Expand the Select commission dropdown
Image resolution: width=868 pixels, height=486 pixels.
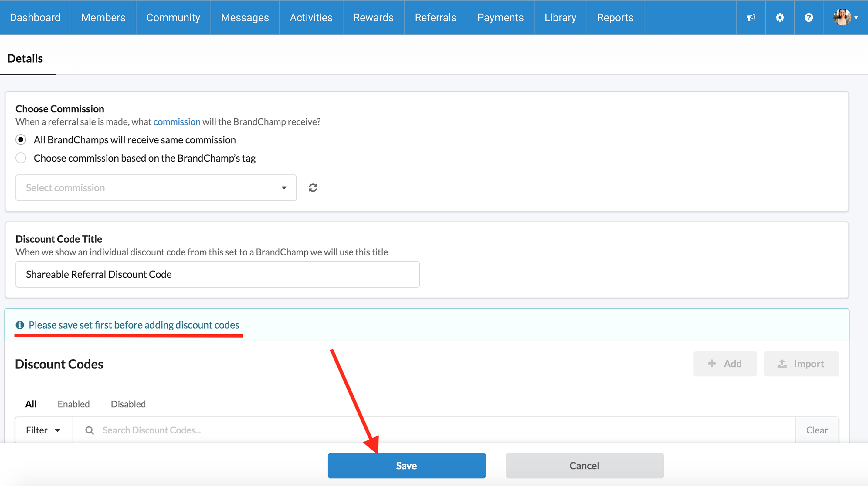156,188
